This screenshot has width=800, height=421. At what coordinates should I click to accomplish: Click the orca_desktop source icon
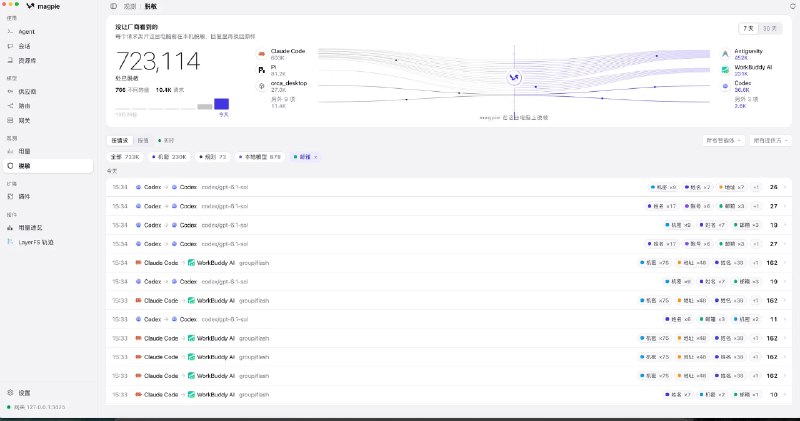pos(262,86)
